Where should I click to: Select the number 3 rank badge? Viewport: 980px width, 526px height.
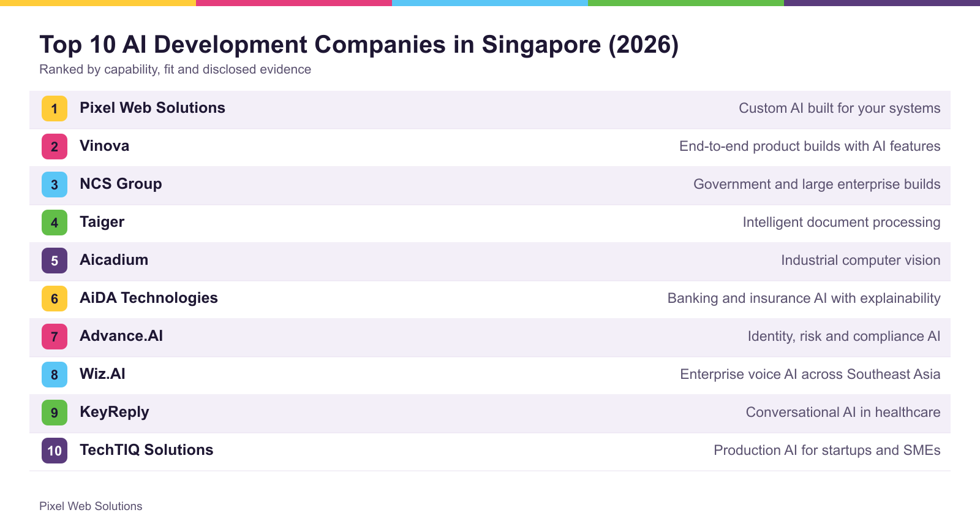[x=55, y=185]
